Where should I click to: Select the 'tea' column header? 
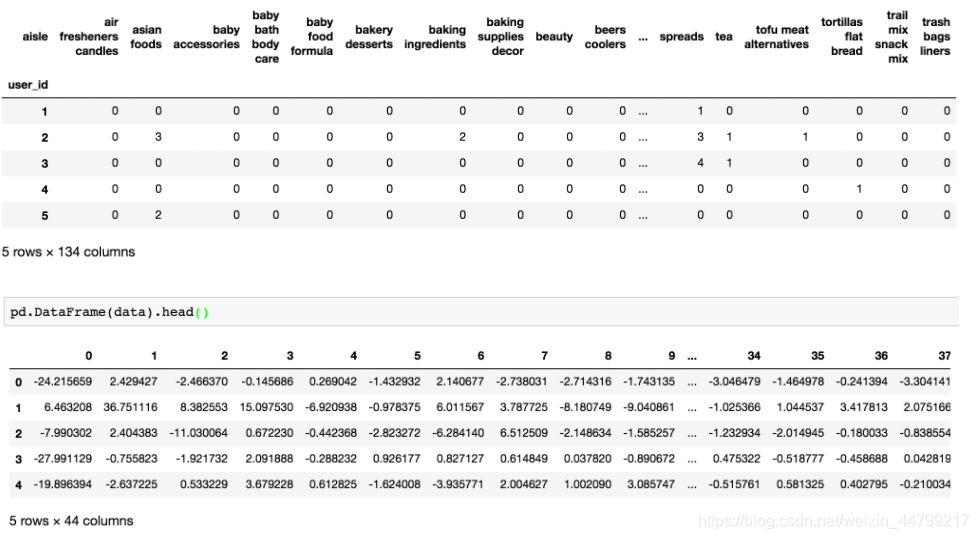(x=724, y=36)
